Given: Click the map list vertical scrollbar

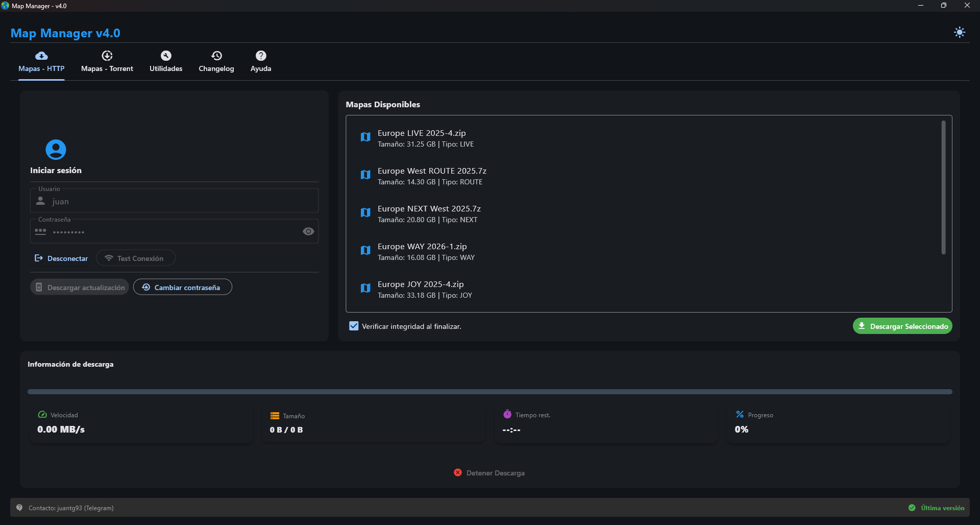Looking at the screenshot, I should (x=943, y=187).
